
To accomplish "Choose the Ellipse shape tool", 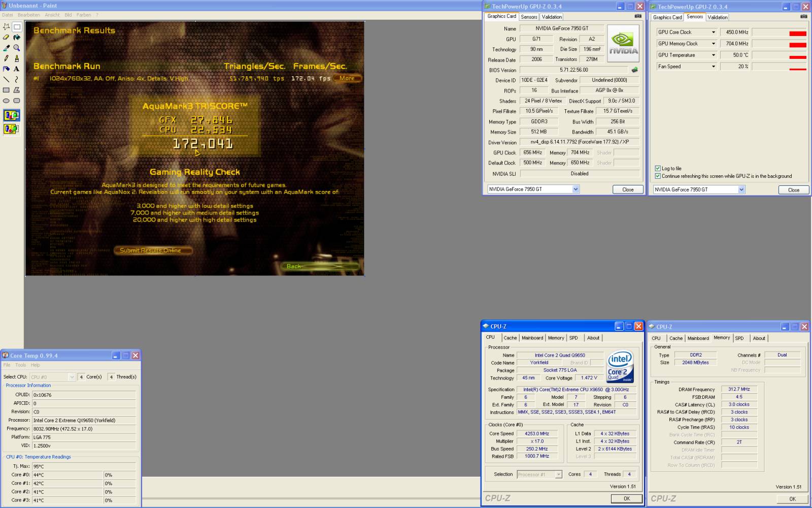I will (x=6, y=101).
